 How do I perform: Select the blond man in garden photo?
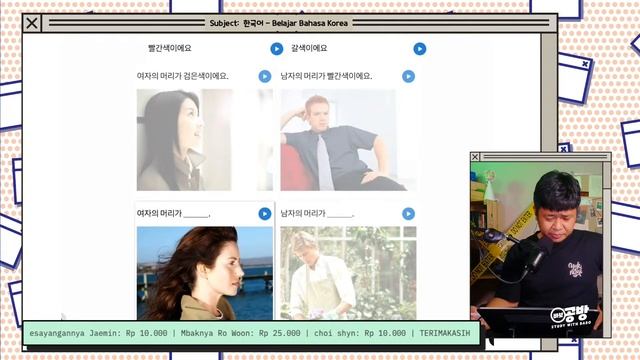(348, 273)
